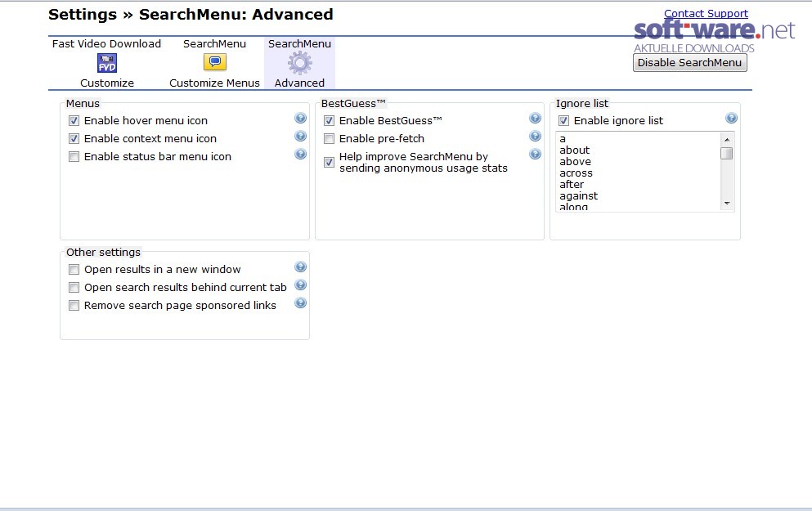The width and height of the screenshot is (812, 511).
Task: Open help for Remove sponsored links option
Action: click(x=300, y=303)
